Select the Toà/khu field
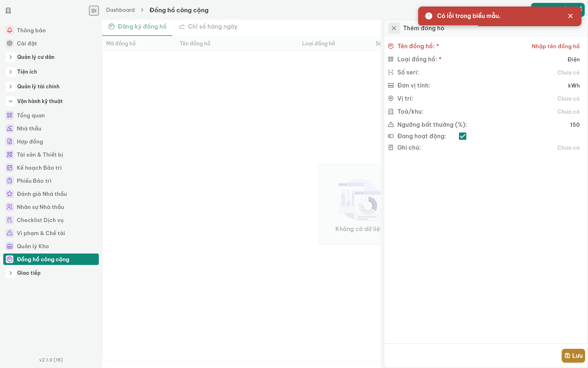The height and width of the screenshot is (368, 588). [568, 112]
